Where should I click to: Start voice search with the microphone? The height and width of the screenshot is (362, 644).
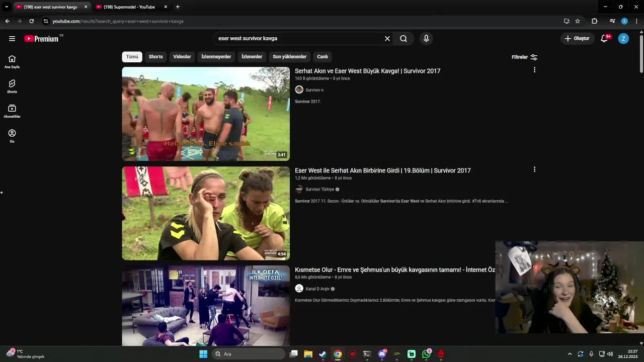[426, 39]
